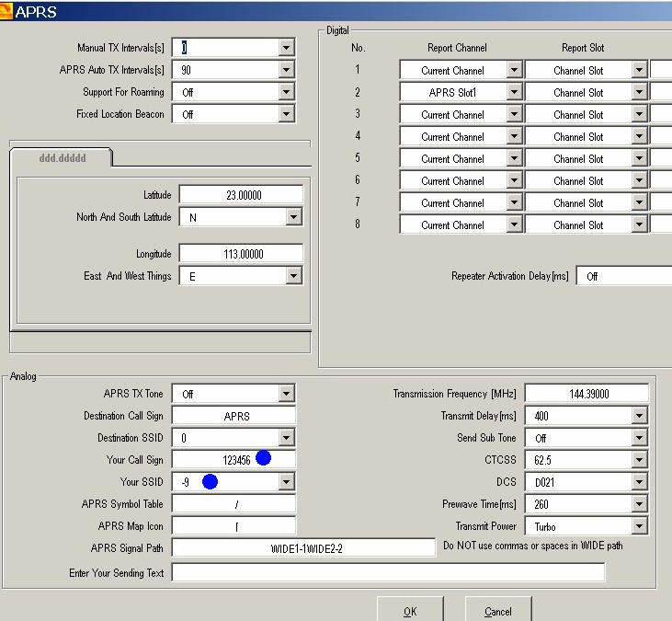The image size is (672, 621).
Task: Click 'Do NOT use commas' note text
Action: pos(532,546)
